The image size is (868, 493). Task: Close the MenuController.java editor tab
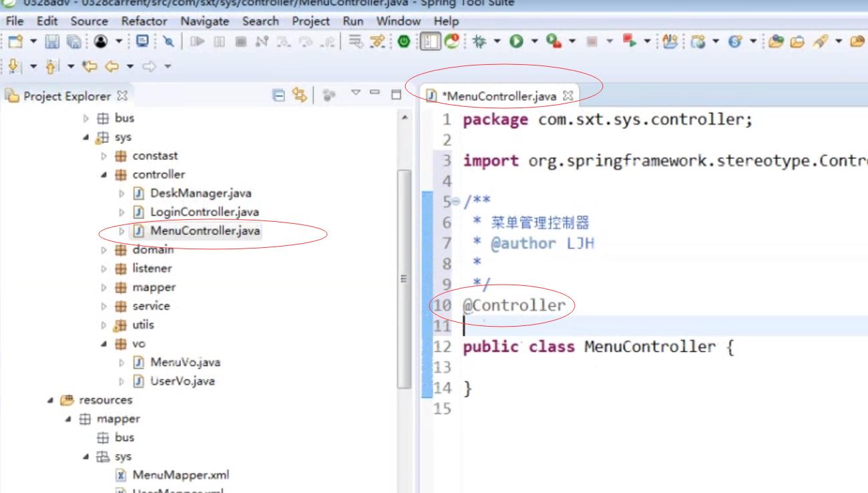tap(568, 96)
